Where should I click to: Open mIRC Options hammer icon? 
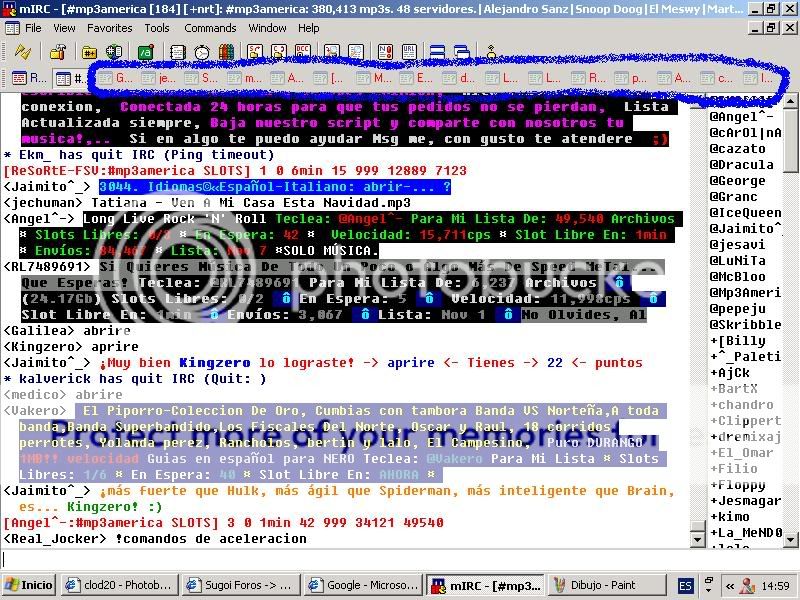coord(58,52)
